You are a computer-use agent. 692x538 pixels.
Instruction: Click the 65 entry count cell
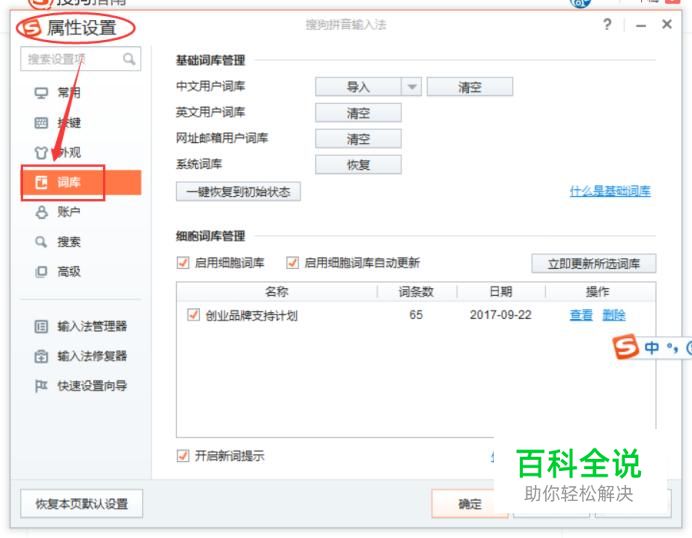pyautogui.click(x=416, y=315)
